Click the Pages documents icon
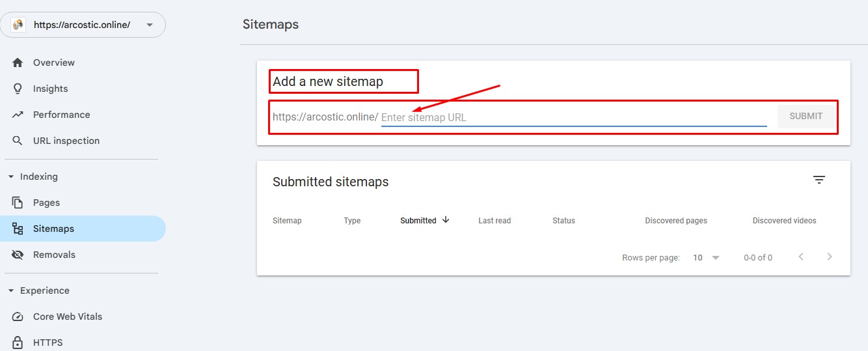The width and height of the screenshot is (868, 351). [x=18, y=203]
